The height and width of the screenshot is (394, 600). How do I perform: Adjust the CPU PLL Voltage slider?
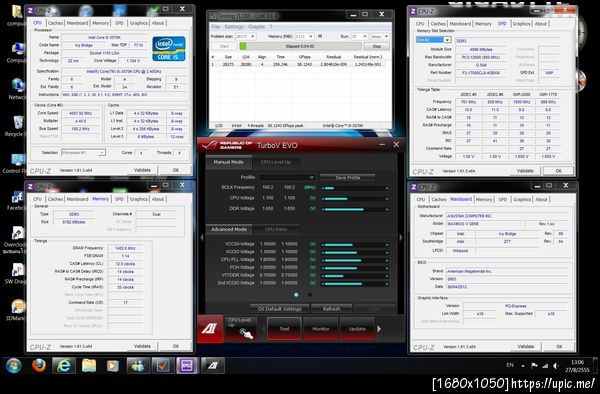coord(355,260)
